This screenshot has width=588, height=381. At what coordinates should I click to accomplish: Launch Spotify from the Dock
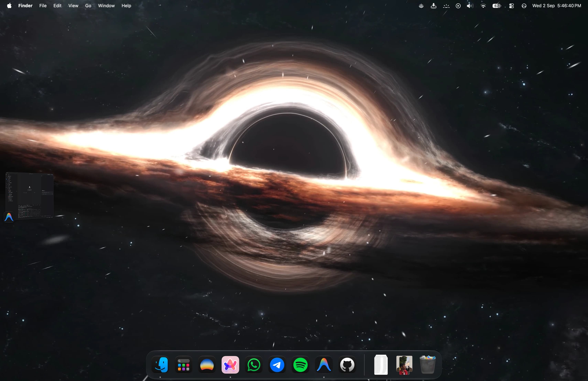300,365
